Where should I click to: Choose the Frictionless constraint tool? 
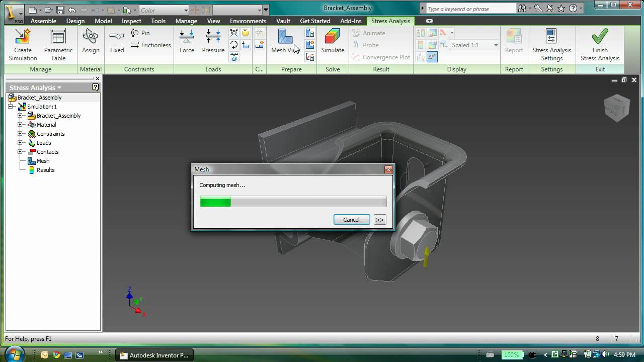(151, 45)
